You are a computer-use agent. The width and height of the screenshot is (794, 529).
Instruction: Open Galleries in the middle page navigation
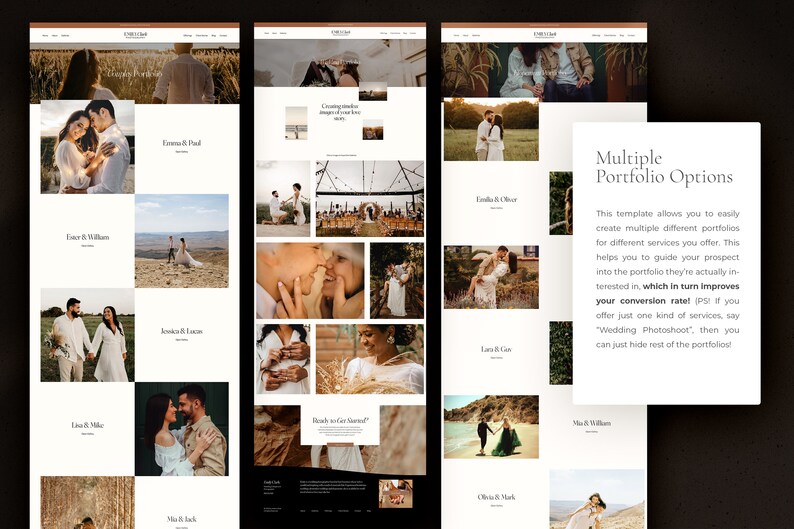[283, 33]
